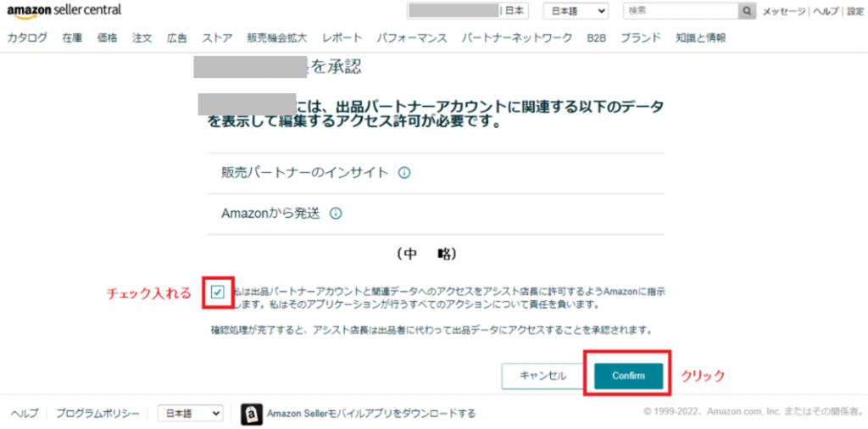Select the Amazonから発送 row text
The width and height of the screenshot is (868, 429).
[x=270, y=214]
